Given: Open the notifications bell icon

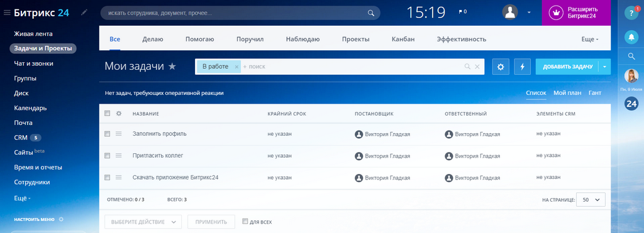Looking at the screenshot, I should tap(631, 37).
